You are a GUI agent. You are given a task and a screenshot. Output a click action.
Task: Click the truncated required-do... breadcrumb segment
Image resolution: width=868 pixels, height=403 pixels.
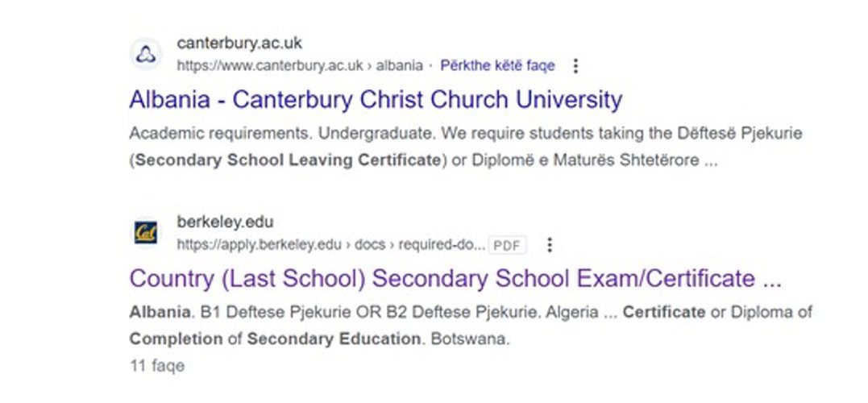click(442, 245)
